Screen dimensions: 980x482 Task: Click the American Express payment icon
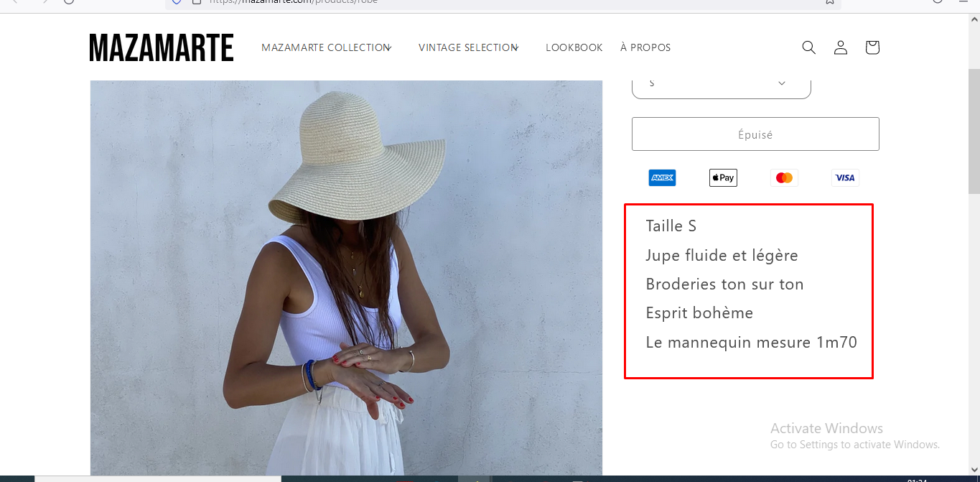click(x=662, y=177)
